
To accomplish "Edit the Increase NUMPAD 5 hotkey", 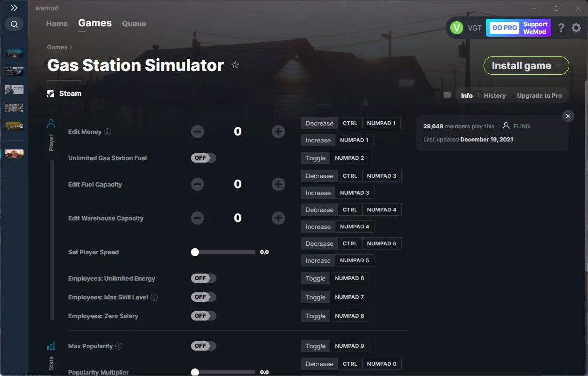I will pyautogui.click(x=337, y=260).
